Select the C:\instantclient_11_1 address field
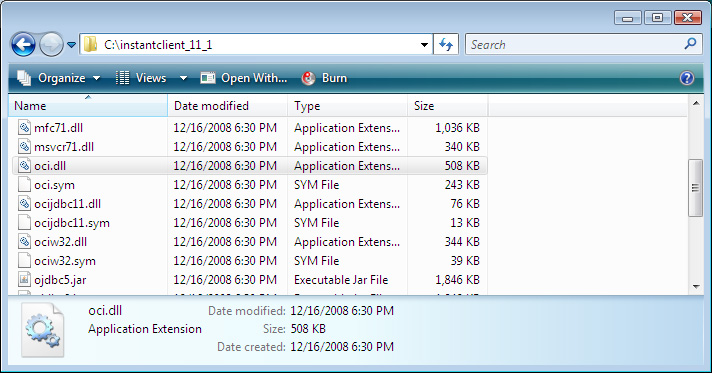 256,45
